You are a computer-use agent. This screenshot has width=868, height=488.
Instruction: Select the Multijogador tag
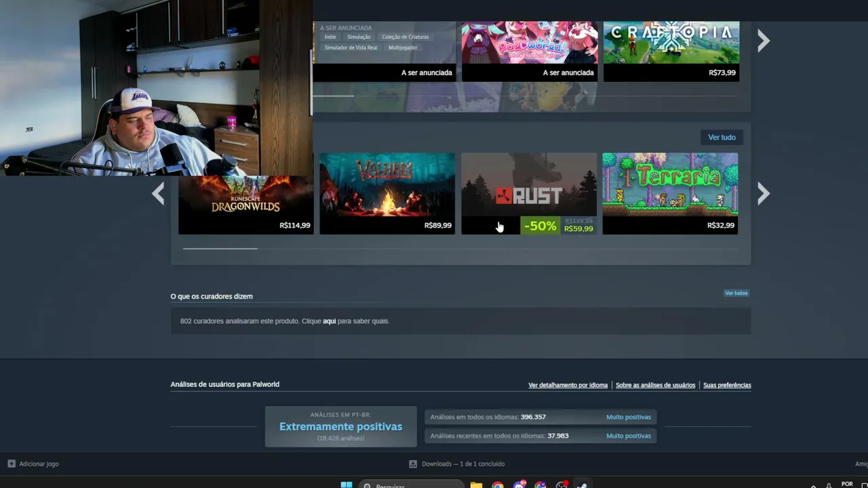403,47
